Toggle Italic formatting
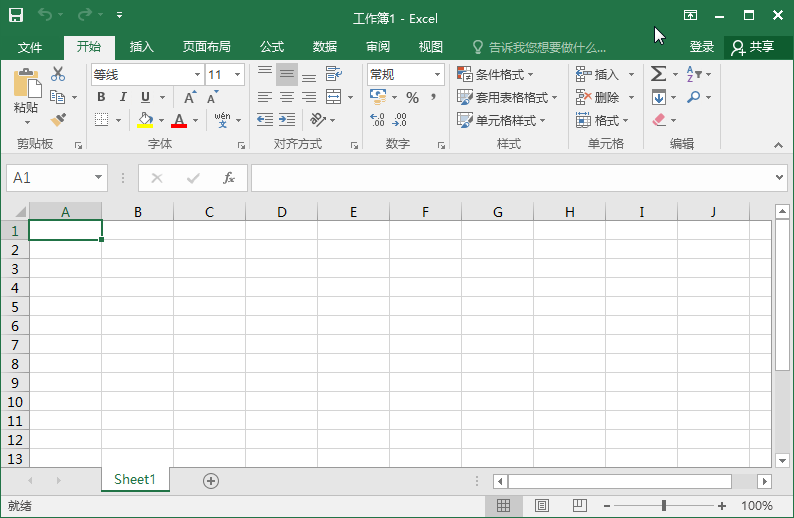Screen dimensions: 794x518 click(x=123, y=97)
